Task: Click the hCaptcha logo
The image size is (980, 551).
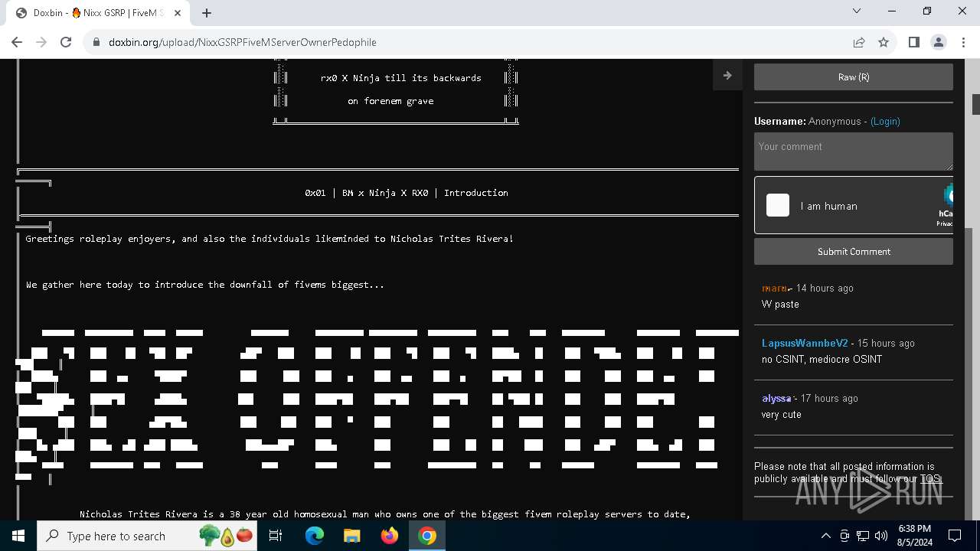Action: coord(947,194)
